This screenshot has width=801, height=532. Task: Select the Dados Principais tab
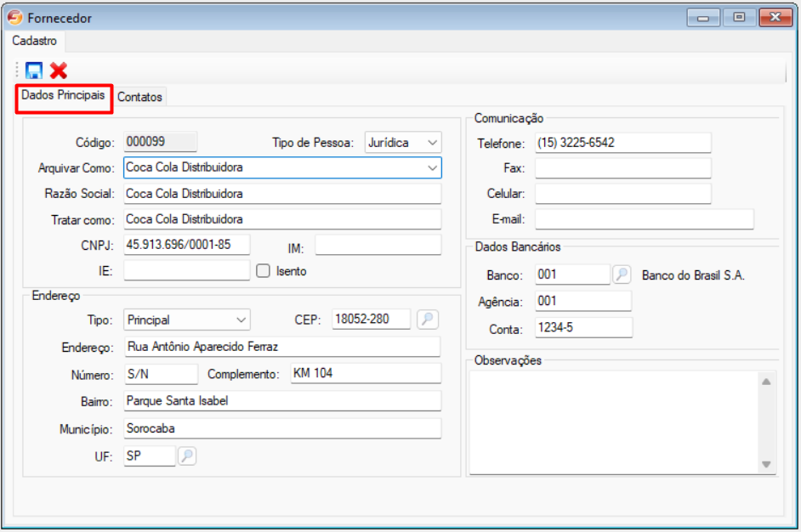[x=63, y=95]
